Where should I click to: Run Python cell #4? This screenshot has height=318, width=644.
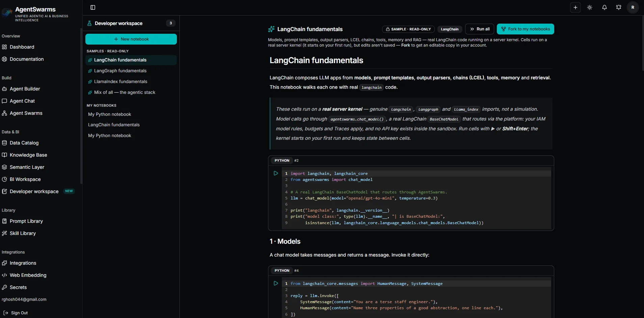point(276,283)
